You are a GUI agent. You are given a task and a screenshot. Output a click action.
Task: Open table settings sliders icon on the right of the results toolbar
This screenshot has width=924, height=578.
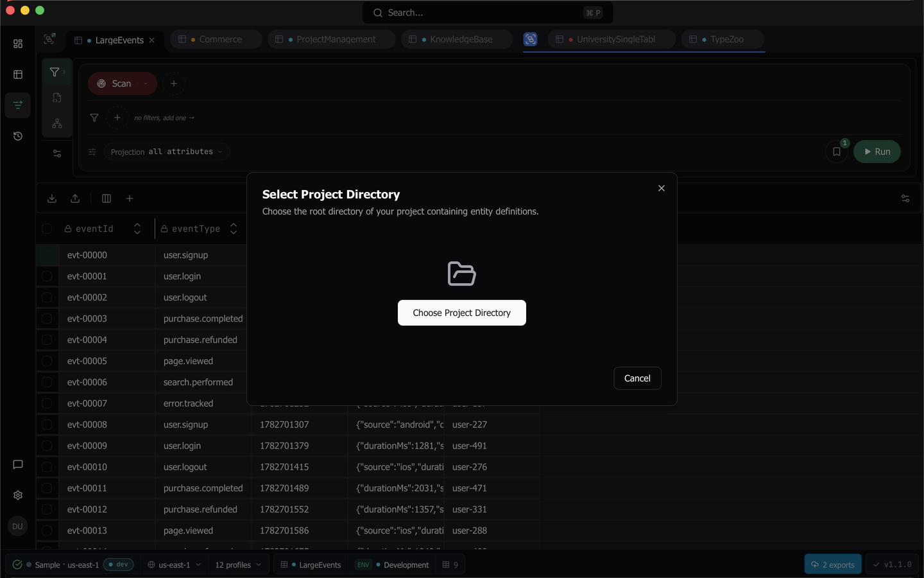pyautogui.click(x=905, y=198)
